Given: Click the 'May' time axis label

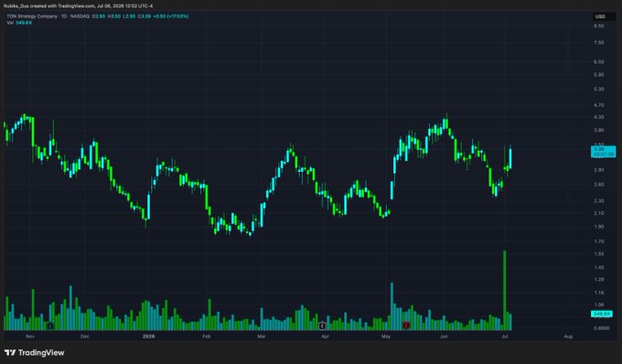Looking at the screenshot, I should point(386,337).
